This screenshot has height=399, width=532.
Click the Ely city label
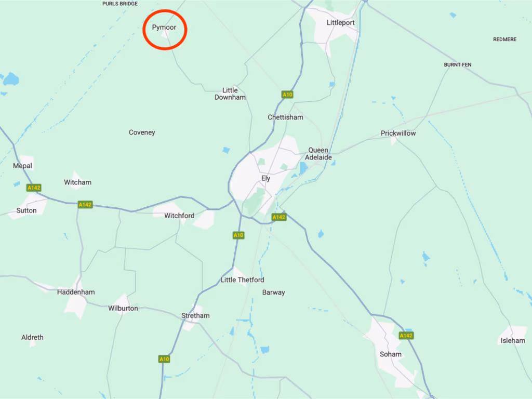click(265, 178)
